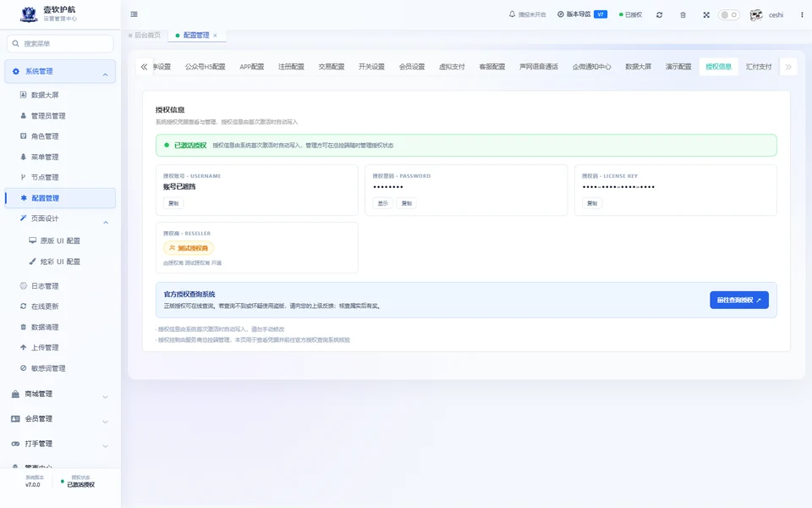Image resolution: width=812 pixels, height=508 pixels.
Task: Open the 企微通知中心 tab
Action: 591,67
